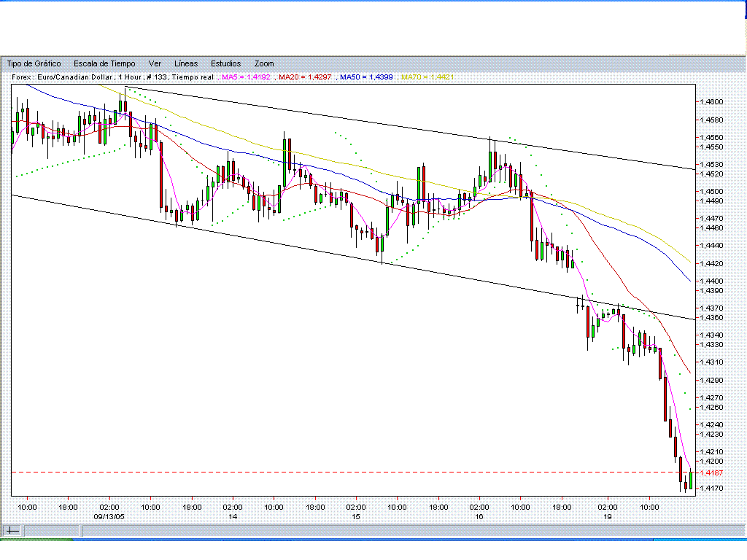Click the date label 16 on time axis
The width and height of the screenshot is (747, 560).
[x=479, y=517]
